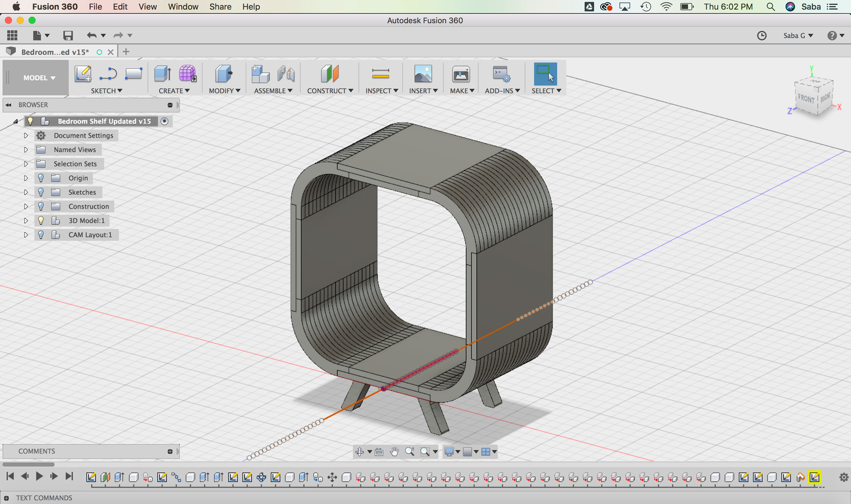Open the Job Status clock icon
Viewport: 851px width, 504px height.
[x=761, y=35]
